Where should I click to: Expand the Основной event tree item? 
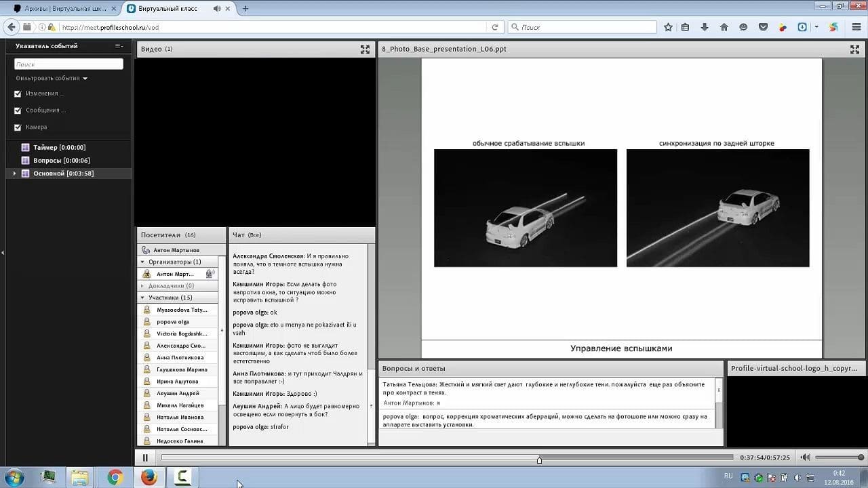[14, 174]
